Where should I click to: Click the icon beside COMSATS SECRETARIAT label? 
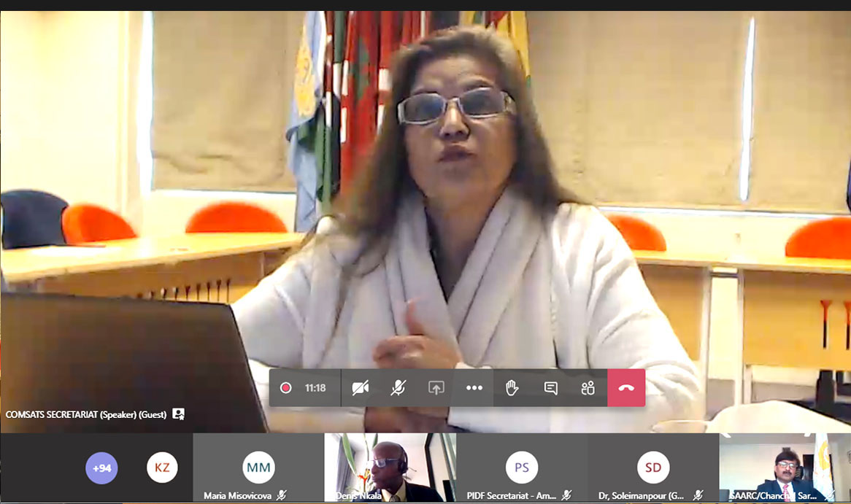click(179, 414)
